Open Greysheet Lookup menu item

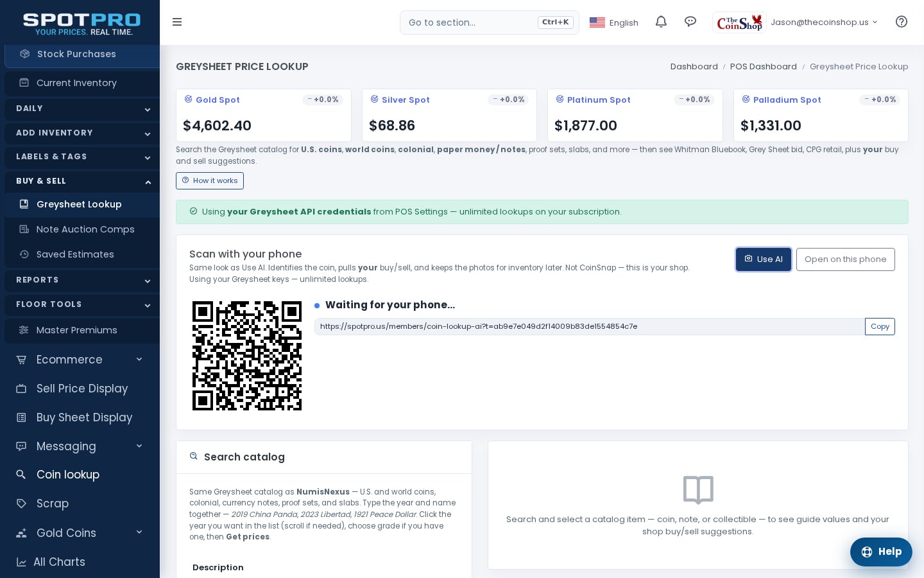click(82, 204)
